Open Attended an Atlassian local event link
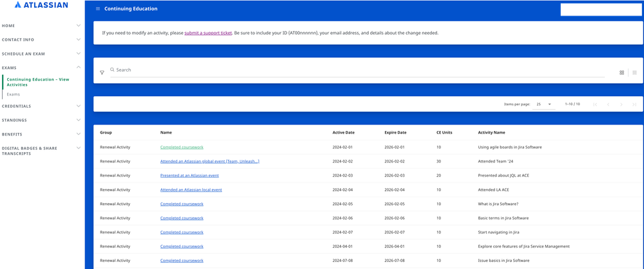Screen dimensions: 644x269 click(191, 190)
